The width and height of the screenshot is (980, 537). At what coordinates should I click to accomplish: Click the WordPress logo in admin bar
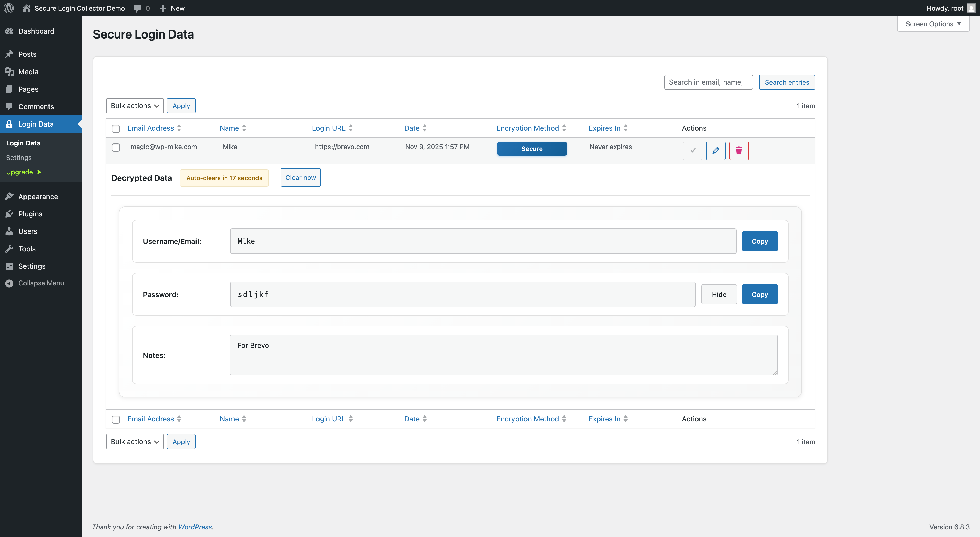click(8, 8)
